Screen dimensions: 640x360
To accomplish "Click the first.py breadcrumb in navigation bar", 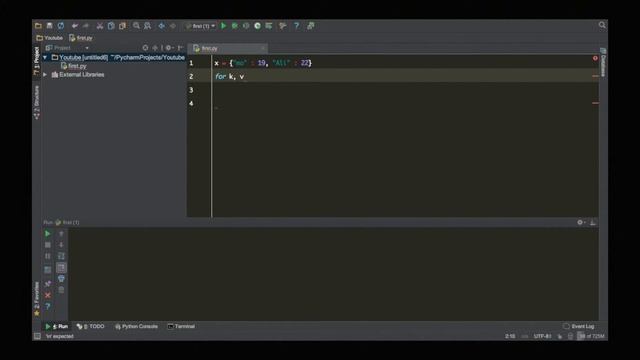I will (x=81, y=38).
